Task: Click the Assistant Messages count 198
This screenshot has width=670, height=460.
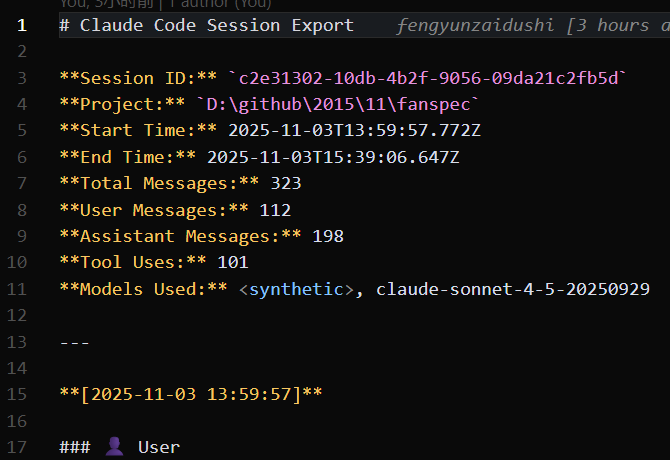Action: point(327,236)
